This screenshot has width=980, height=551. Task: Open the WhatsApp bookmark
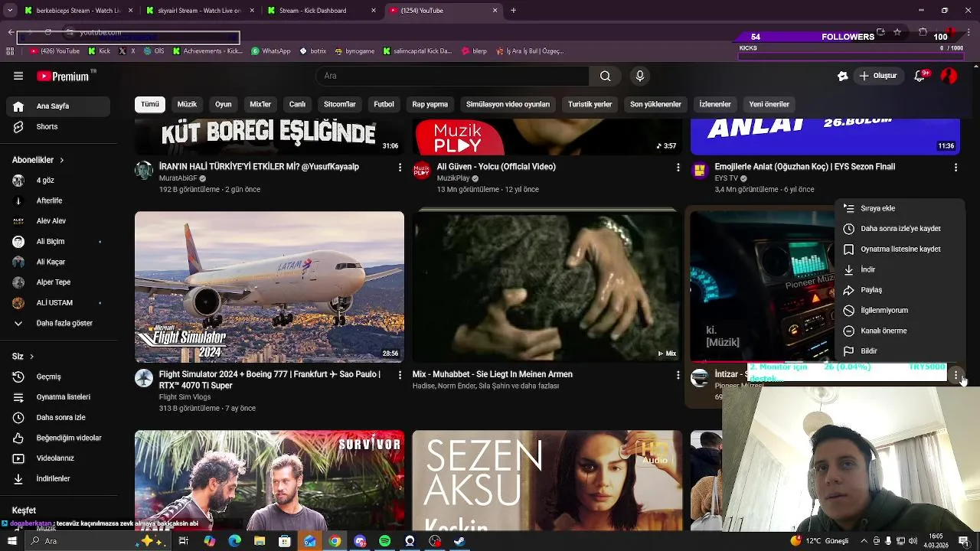[x=271, y=51]
